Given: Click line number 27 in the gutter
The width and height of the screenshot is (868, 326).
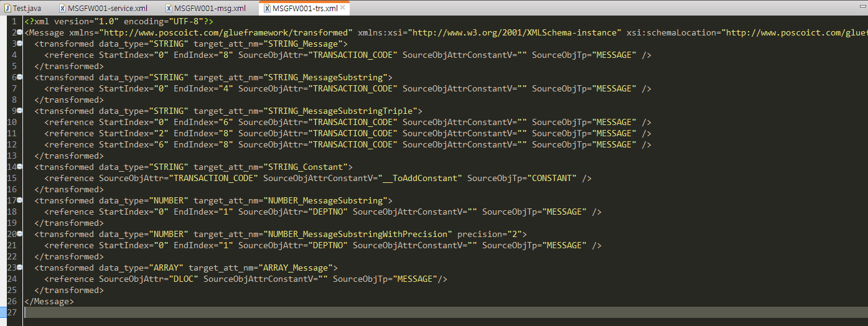Looking at the screenshot, I should click(12, 312).
